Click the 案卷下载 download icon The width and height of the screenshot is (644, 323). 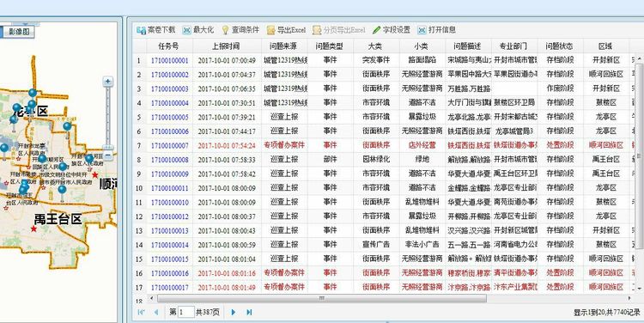click(x=141, y=30)
